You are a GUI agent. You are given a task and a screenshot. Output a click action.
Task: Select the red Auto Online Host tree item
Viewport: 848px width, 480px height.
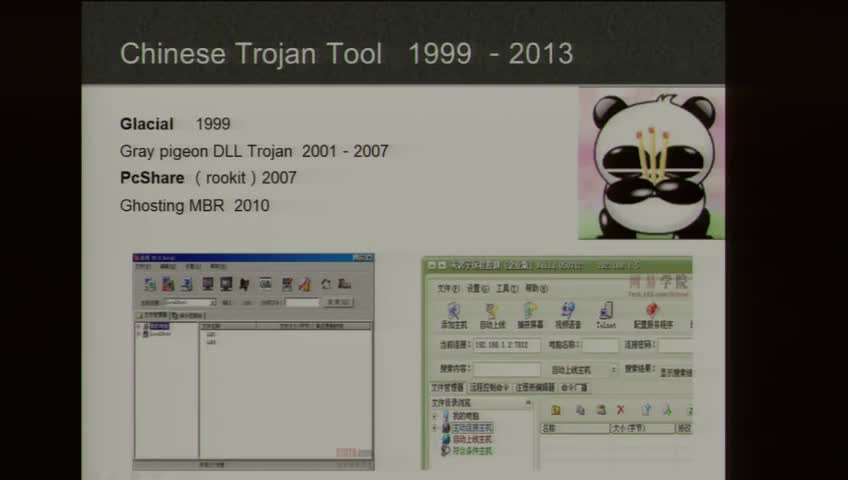472,439
